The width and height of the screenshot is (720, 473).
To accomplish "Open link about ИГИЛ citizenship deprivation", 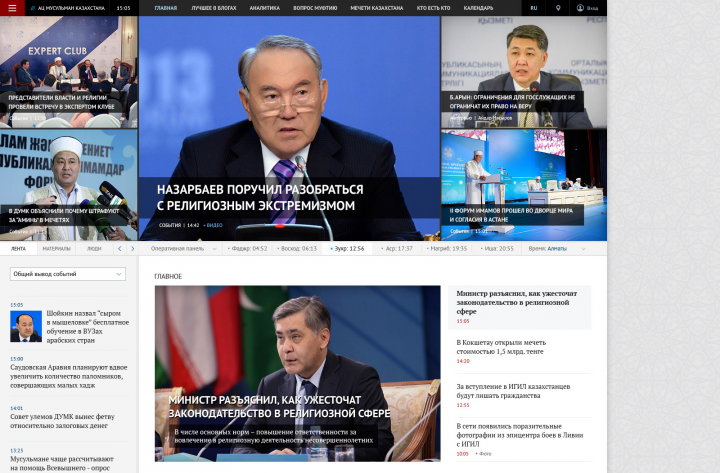I will pos(513,391).
